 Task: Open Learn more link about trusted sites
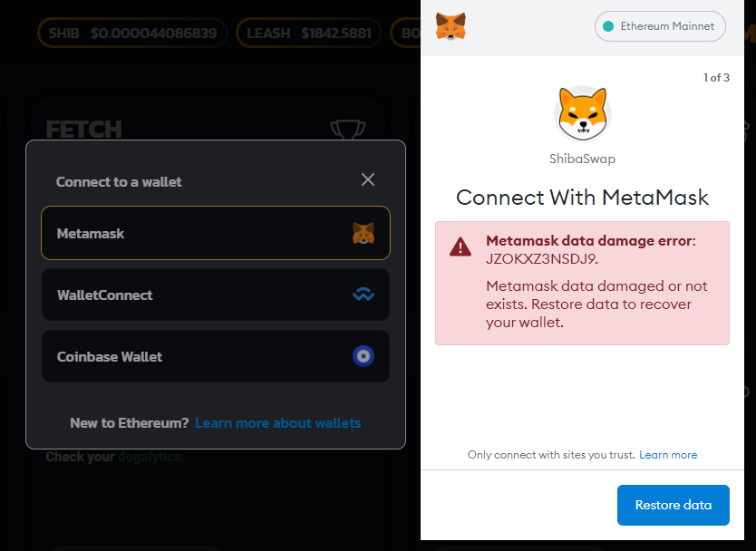(x=668, y=455)
